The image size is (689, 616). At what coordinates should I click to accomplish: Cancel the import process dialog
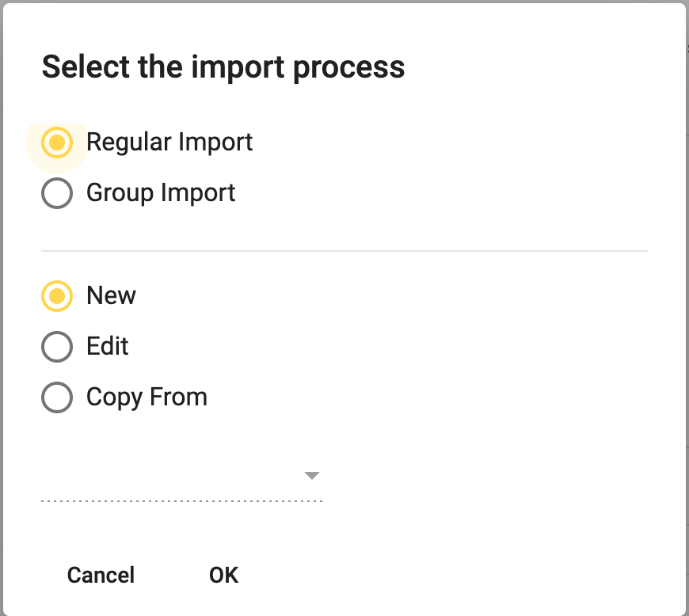[x=101, y=575]
